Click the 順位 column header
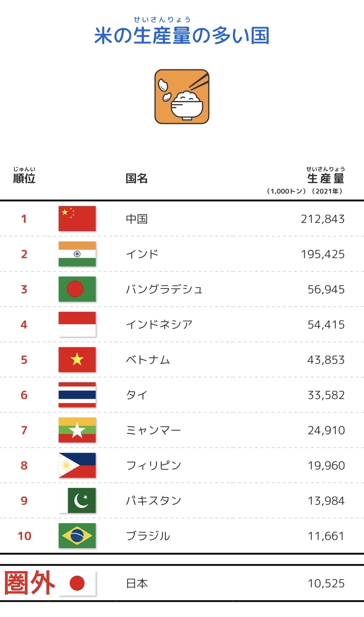The height and width of the screenshot is (617, 364). pyautogui.click(x=24, y=178)
